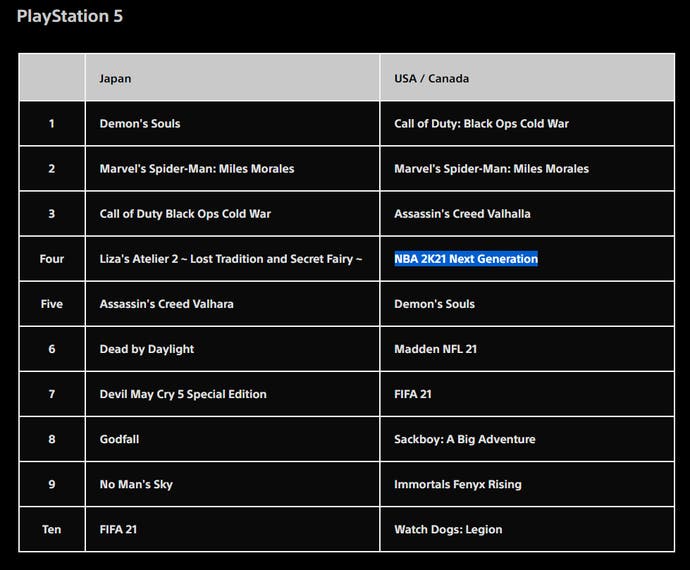Viewport: 690px width, 570px height.
Task: Select FIFA 21 in the USA column
Action: pyautogui.click(x=413, y=394)
